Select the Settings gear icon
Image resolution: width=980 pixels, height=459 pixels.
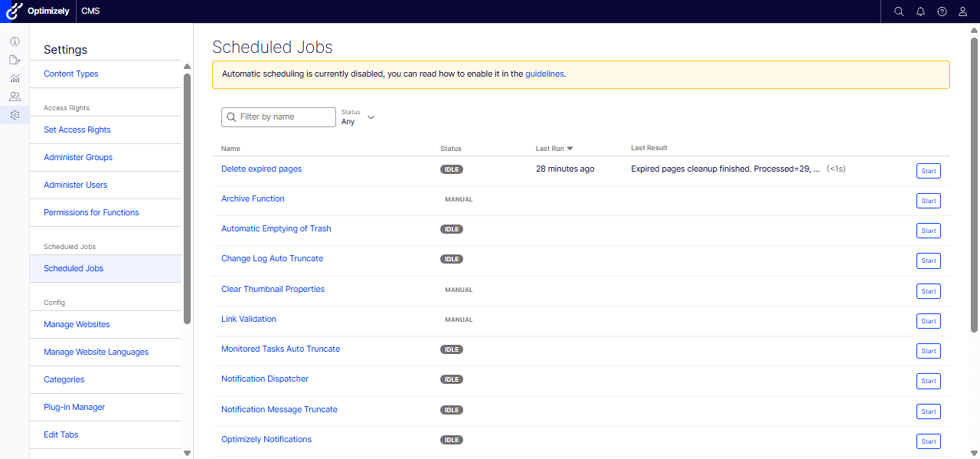pyautogui.click(x=14, y=115)
